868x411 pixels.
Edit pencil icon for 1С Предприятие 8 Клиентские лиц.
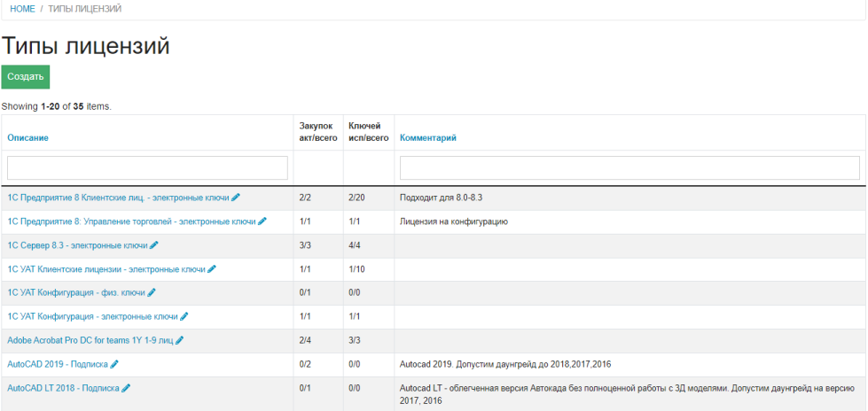[236, 197]
